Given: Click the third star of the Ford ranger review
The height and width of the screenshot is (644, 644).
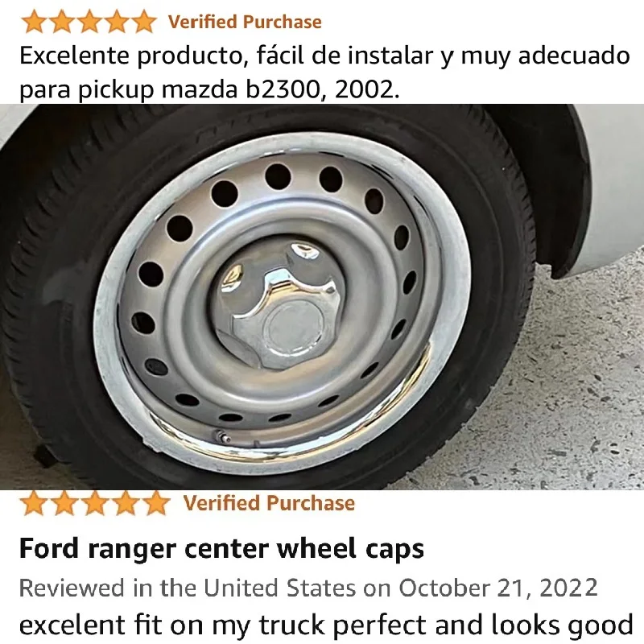Looking at the screenshot, I should (x=95, y=503).
